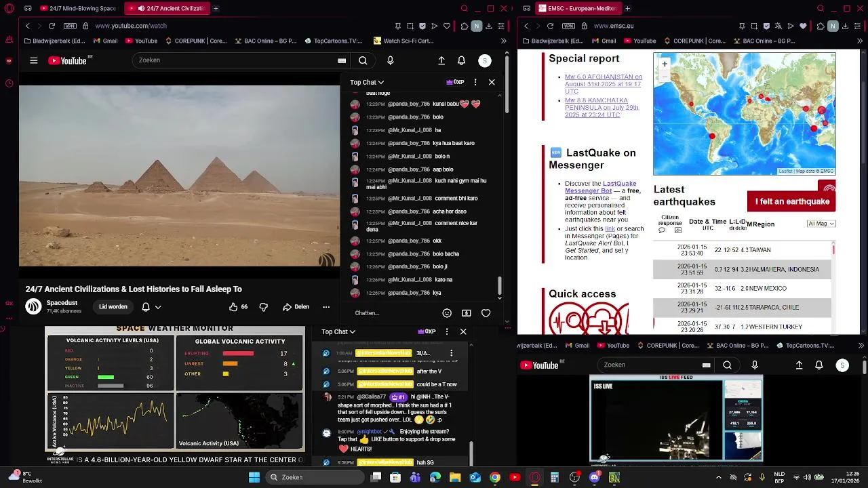Activate voice search microphone in top-left YouTube

click(390, 60)
